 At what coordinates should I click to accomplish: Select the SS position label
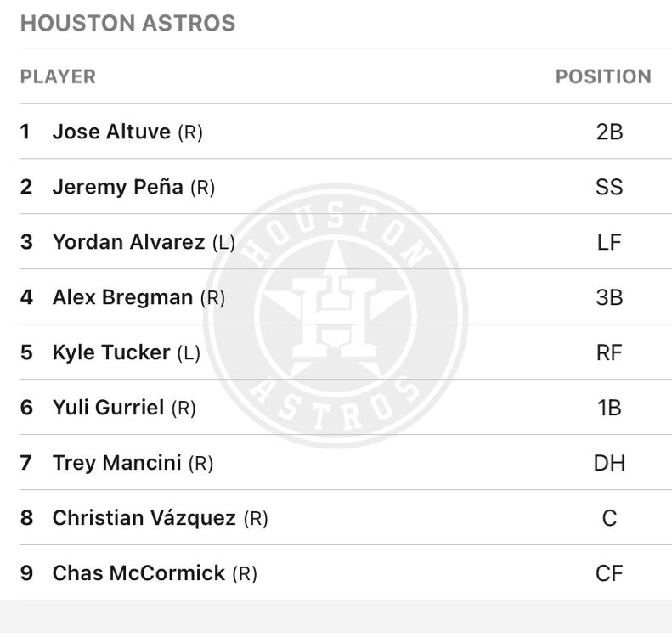609,188
